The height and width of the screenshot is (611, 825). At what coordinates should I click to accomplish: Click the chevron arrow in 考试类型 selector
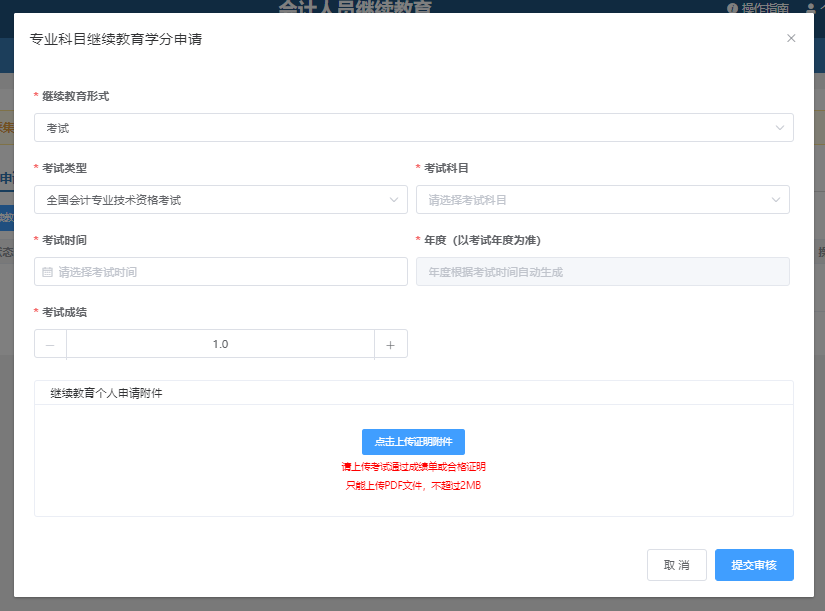tap(393, 200)
